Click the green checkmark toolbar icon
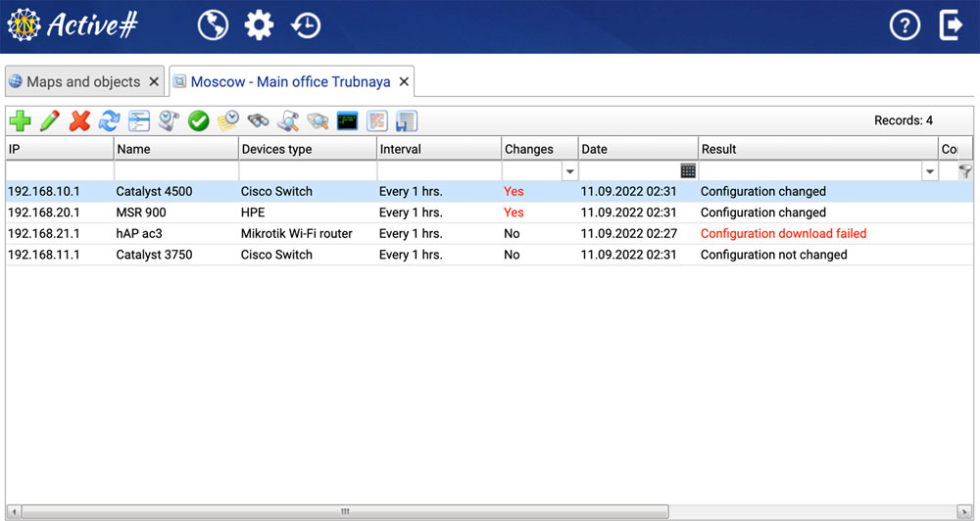Screen dimensions: 980x521 point(199,121)
